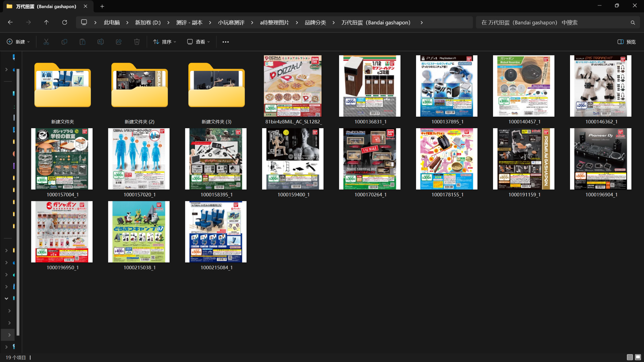This screenshot has height=362, width=644.
Task: Open the 排序 sort dropdown
Action: click(x=165, y=42)
